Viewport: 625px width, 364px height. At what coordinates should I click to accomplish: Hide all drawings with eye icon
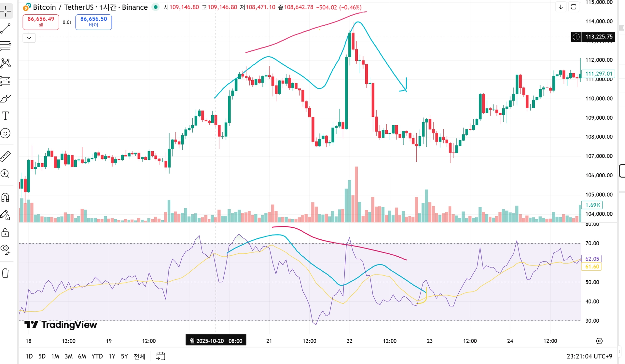pos(6,249)
